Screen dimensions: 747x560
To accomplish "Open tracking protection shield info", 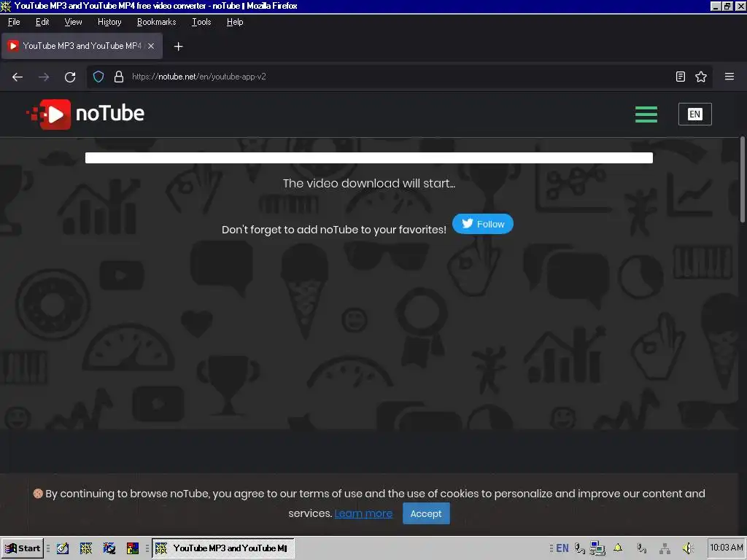I will 98,77.
